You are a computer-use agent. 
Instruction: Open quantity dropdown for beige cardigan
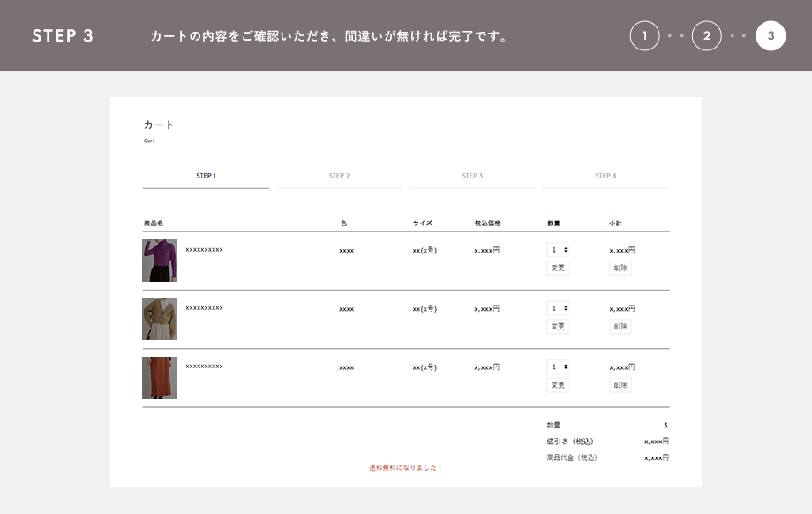[x=558, y=308]
